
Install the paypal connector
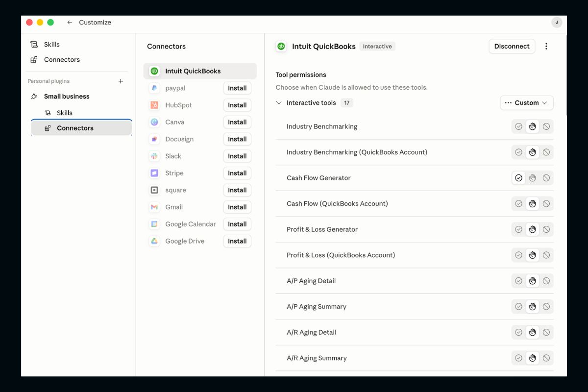237,88
